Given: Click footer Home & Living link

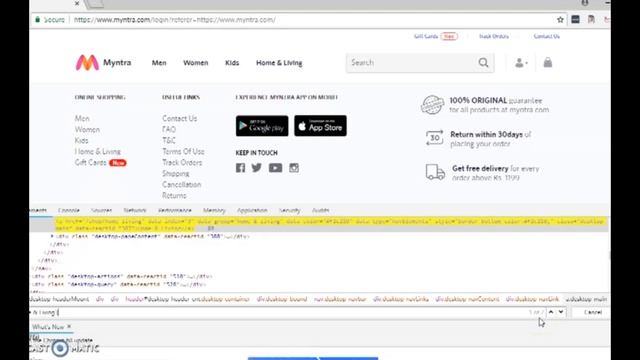Looking at the screenshot, I should (98, 151).
